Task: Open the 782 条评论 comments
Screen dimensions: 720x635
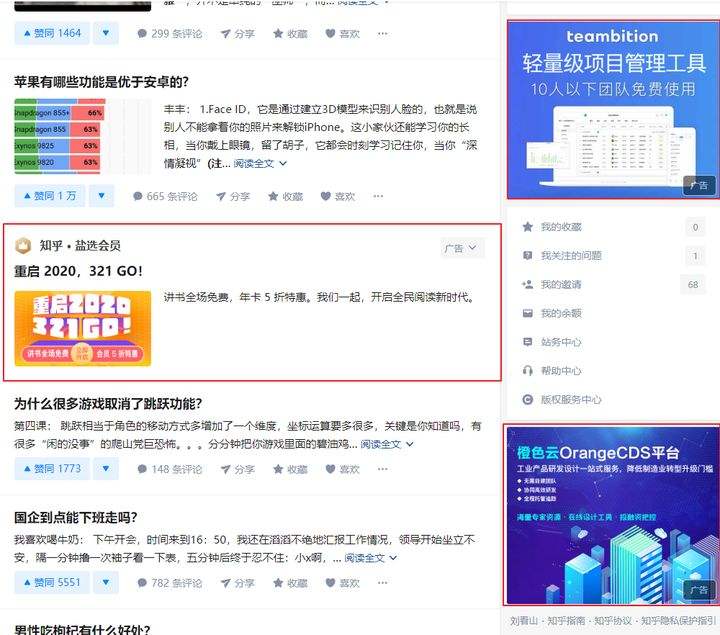Action: click(169, 583)
